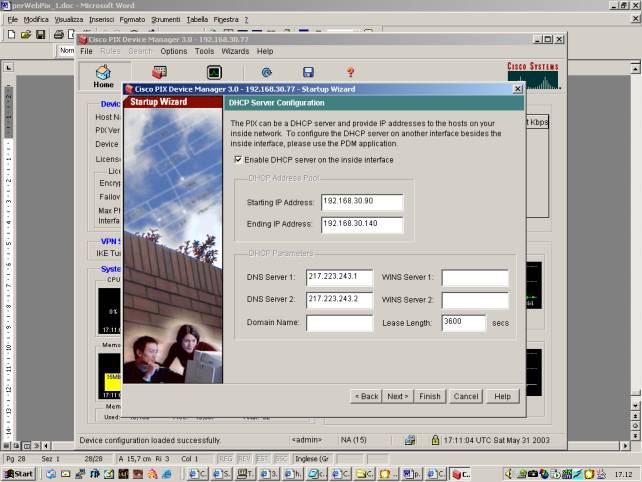
Task: Open the Monitoring terminal icon in PDM toolbar
Action: pyautogui.click(x=214, y=72)
